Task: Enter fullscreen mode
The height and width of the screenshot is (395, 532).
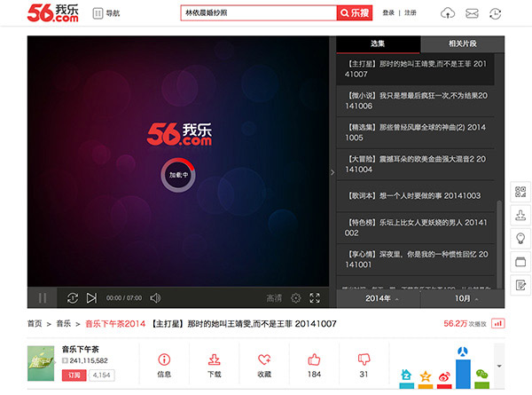Action: 315,298
